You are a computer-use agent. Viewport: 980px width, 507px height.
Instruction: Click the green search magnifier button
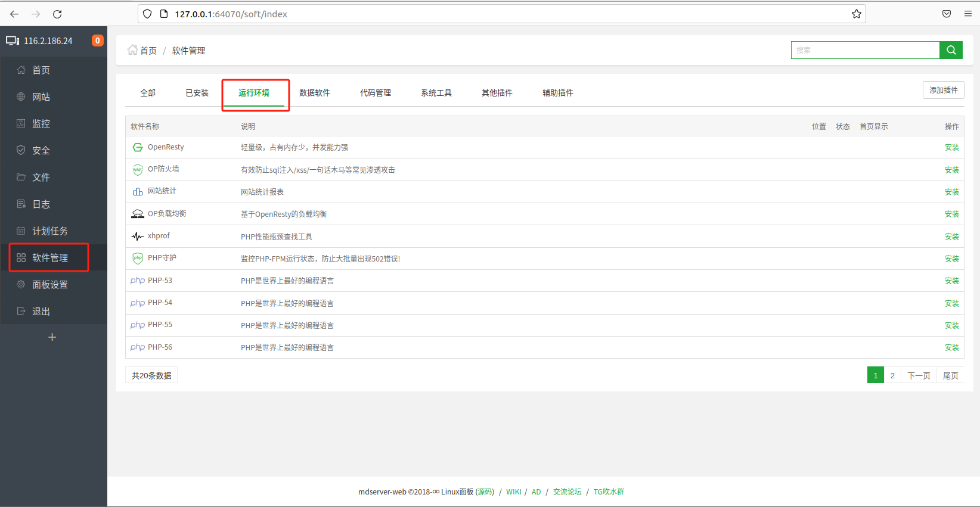click(951, 50)
